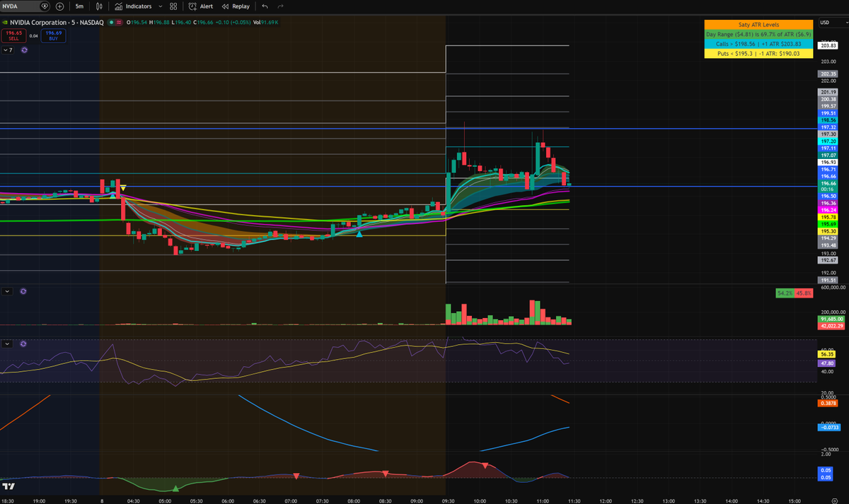Viewport: 849px width, 504px height.
Task: Click the purple refresh icon in RSI pane
Action: (24, 344)
